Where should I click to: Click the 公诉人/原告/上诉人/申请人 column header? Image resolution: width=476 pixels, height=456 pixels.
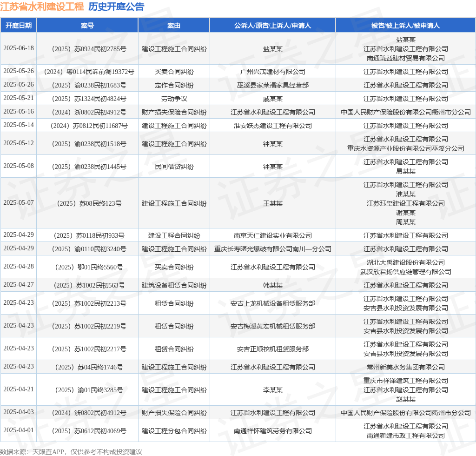(272, 26)
